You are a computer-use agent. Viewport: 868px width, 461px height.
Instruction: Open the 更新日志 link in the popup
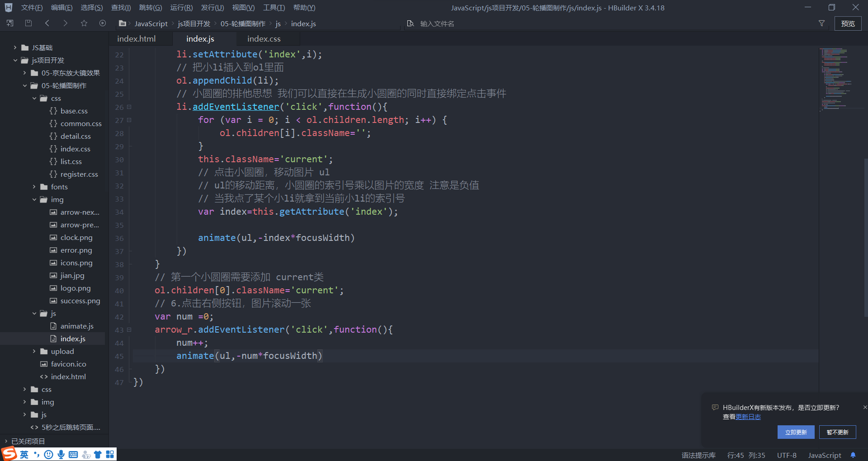click(x=749, y=417)
